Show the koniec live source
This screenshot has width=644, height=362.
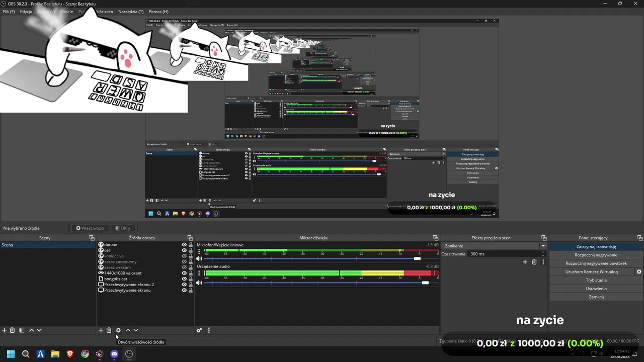click(184, 256)
